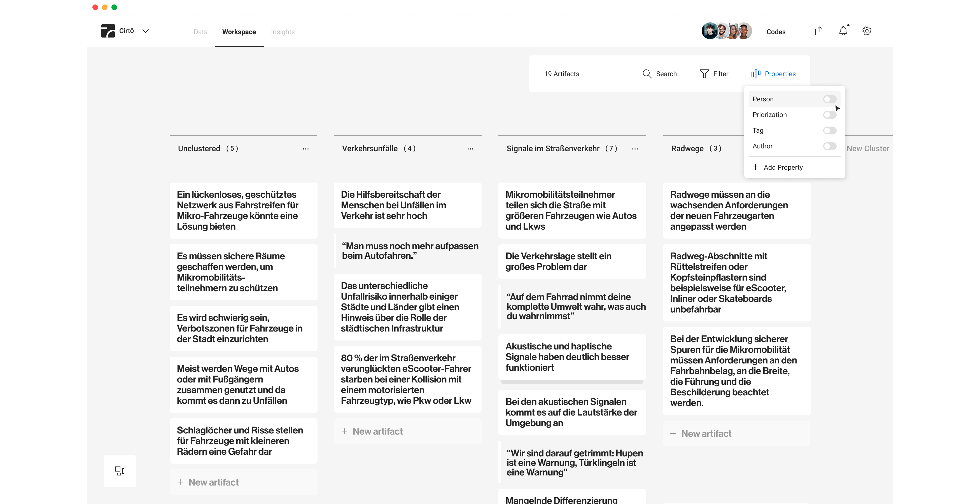Select quote 'Auf dem Fahrrad nimmt deine'
The image size is (980, 504).
tap(572, 307)
